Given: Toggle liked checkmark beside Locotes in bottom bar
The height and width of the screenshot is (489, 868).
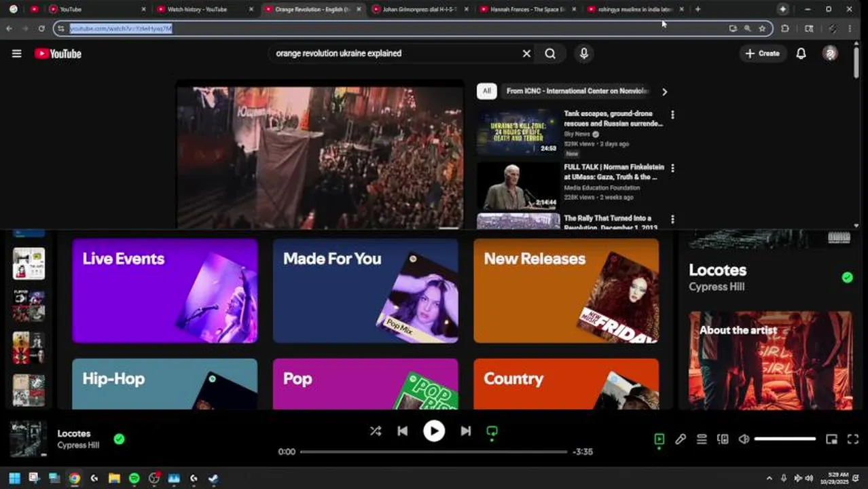Looking at the screenshot, I should (x=119, y=439).
